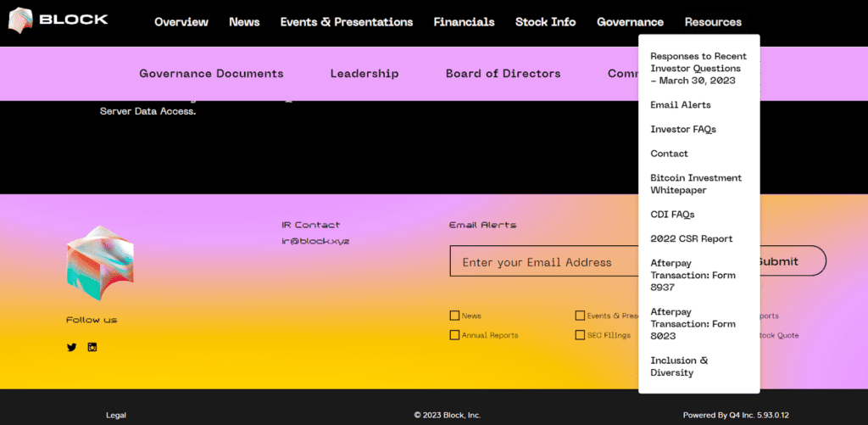Open Bitcoin Investment Whitepaper entry
This screenshot has width=868, height=425.
tap(696, 184)
